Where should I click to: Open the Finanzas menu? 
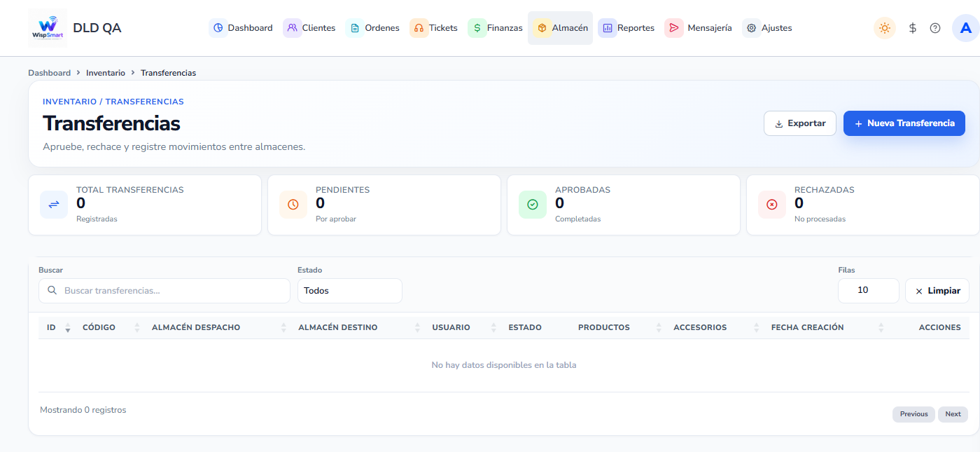pos(496,28)
